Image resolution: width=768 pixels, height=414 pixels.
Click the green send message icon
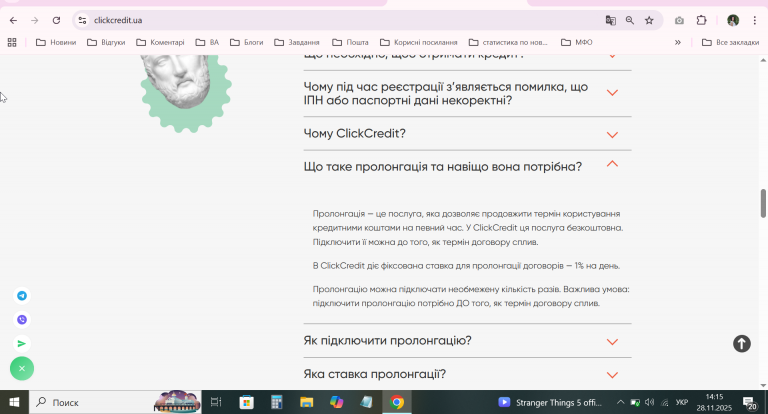(22, 343)
